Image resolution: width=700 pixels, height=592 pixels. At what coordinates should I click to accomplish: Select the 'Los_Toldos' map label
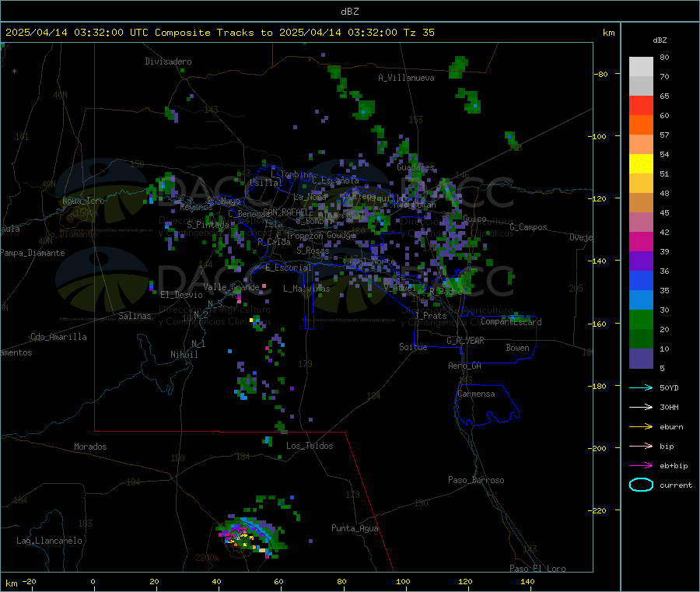tap(310, 446)
